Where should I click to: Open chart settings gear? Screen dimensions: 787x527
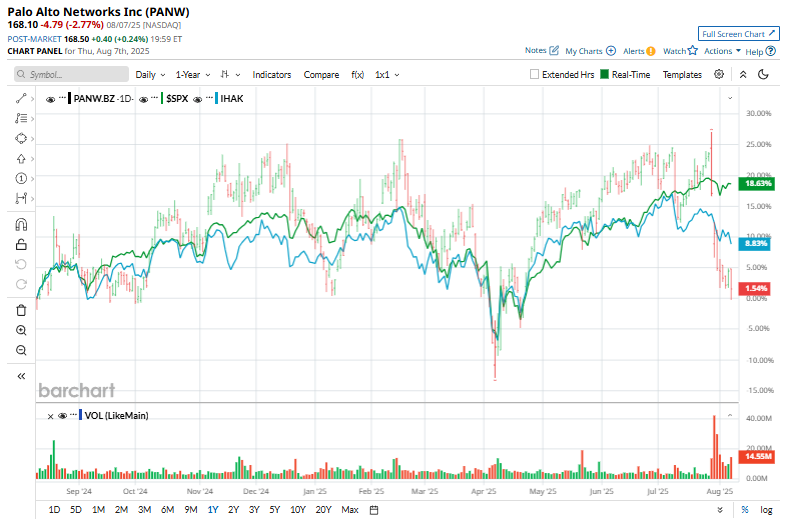[x=719, y=74]
